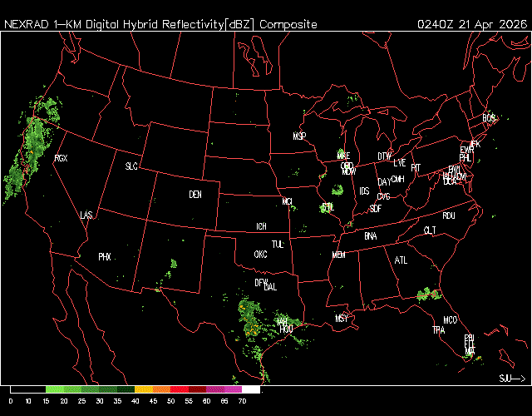Click the NEXRAD Hybrid Reflectivity title text
Viewport: 532px width, 416px height.
[x=160, y=24]
